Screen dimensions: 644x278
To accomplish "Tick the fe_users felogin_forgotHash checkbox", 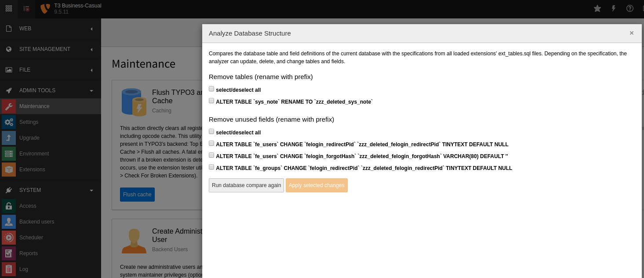I will click(x=211, y=155).
